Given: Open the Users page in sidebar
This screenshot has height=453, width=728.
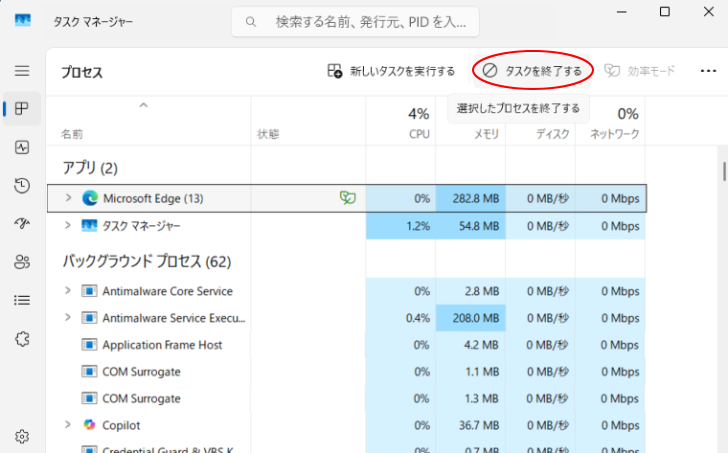Looking at the screenshot, I should click(22, 261).
